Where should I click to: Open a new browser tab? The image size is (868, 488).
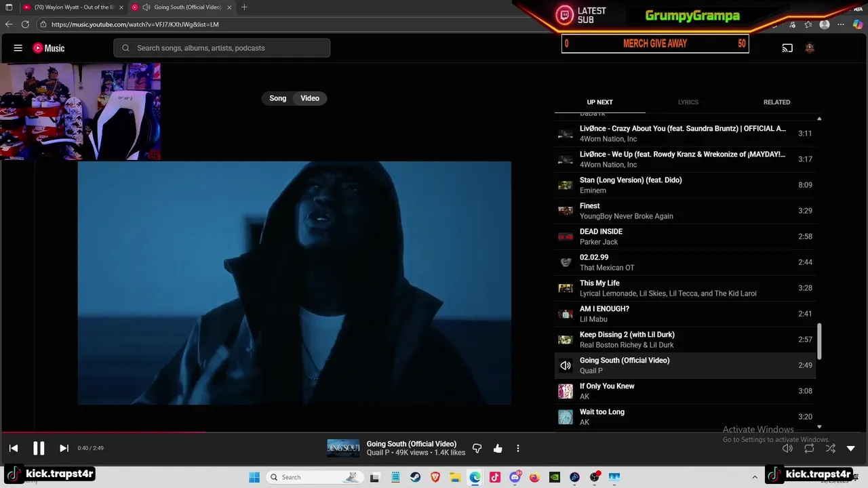coord(244,7)
